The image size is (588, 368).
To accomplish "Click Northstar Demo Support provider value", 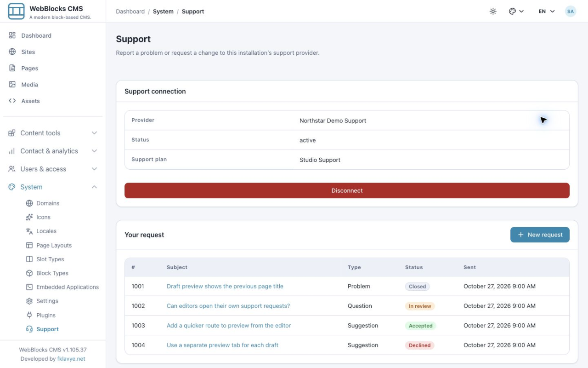I will [x=333, y=121].
